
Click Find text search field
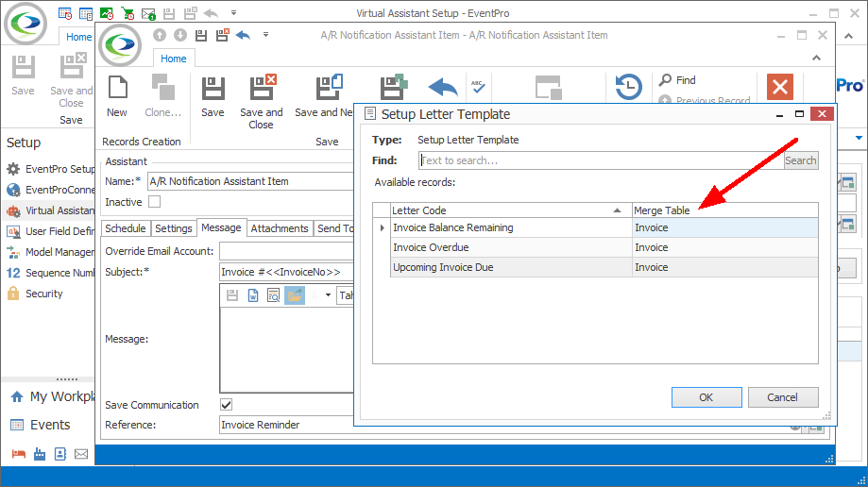(x=602, y=160)
